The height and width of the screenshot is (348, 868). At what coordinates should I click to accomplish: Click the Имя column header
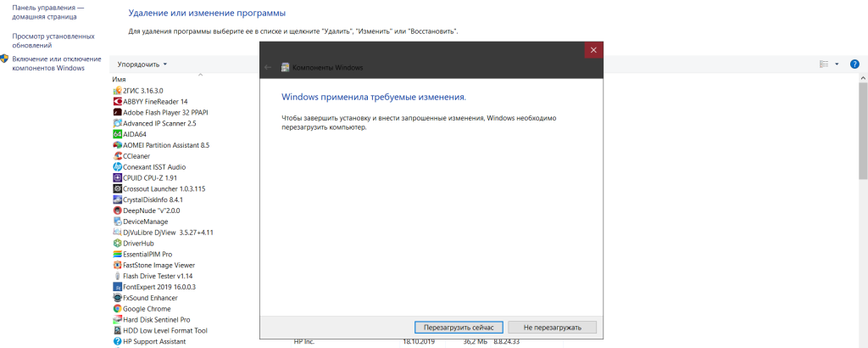point(119,79)
